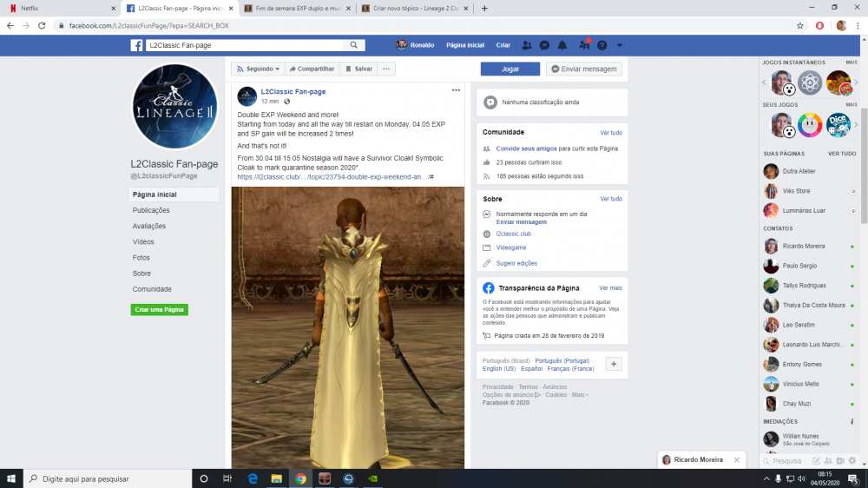The width and height of the screenshot is (868, 488).
Task: Select Publicações in page sidebar
Action: pyautogui.click(x=151, y=210)
